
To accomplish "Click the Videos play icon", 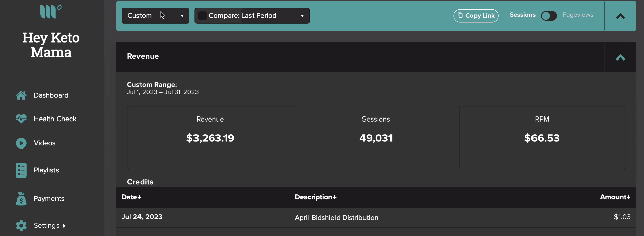I will click(21, 143).
